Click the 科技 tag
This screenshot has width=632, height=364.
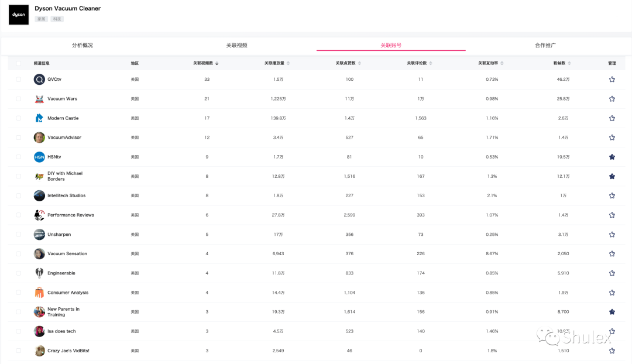57,19
